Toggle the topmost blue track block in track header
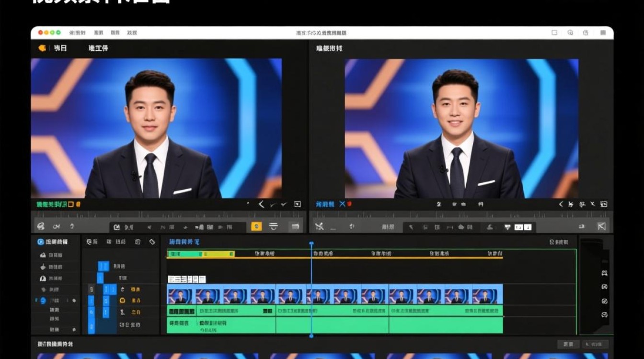644x359 pixels. [x=103, y=266]
